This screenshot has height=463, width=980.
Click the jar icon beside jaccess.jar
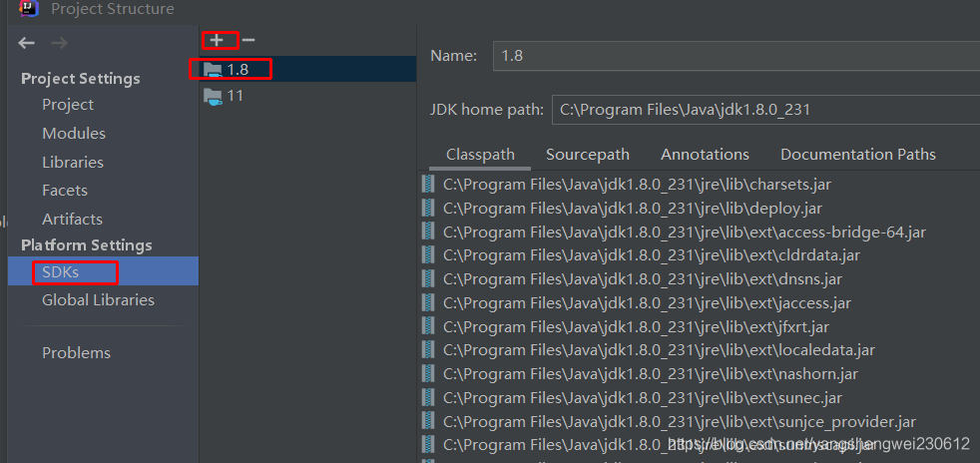428,302
